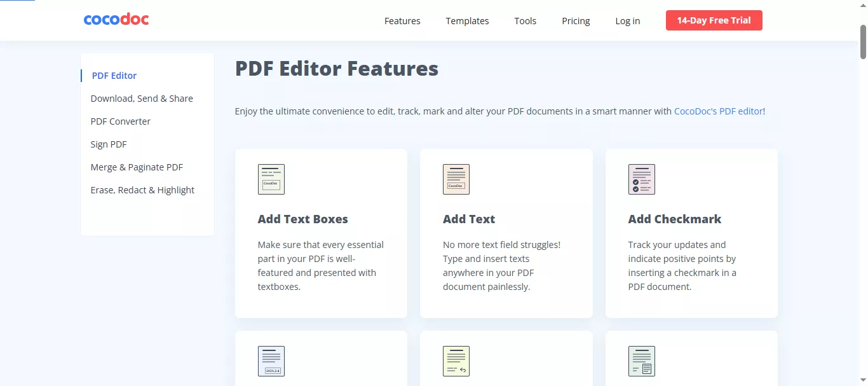868x386 pixels.
Task: Click the Add Text Boxes document icon
Action: 271,179
